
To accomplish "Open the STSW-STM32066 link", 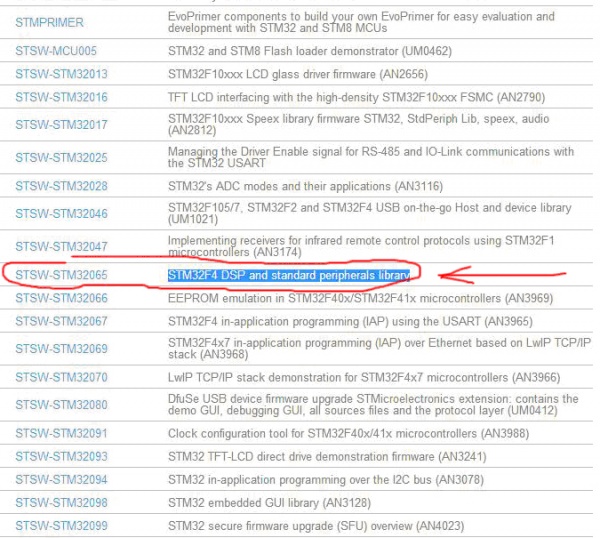I will (61, 298).
